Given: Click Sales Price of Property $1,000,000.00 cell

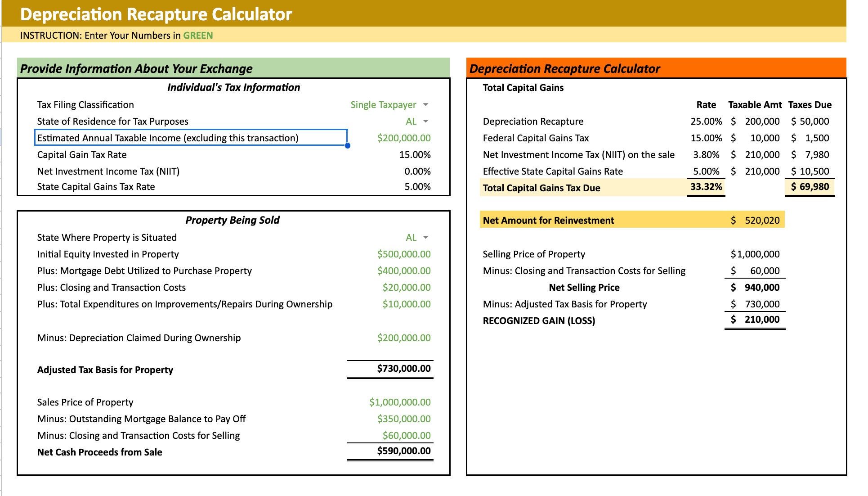Looking at the screenshot, I should coord(399,402).
